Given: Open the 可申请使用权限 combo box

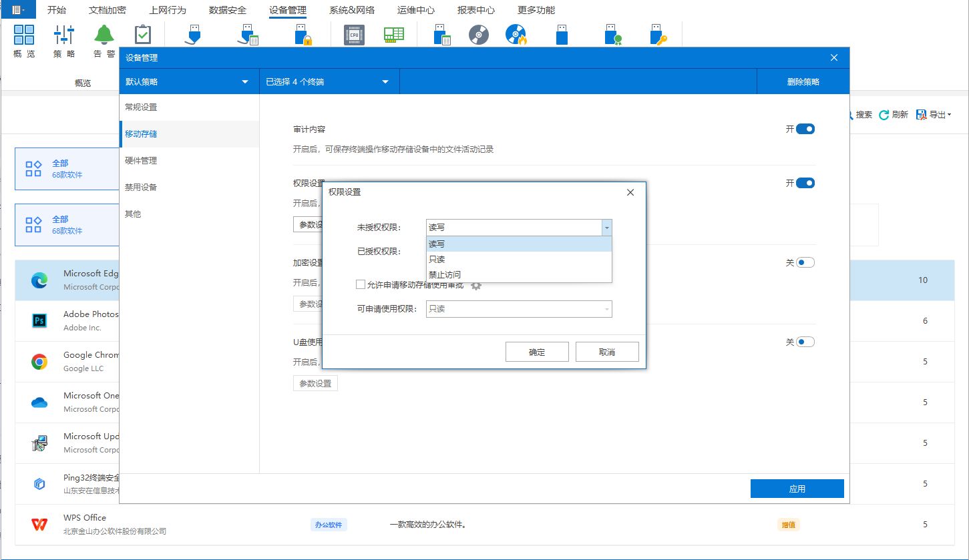Looking at the screenshot, I should [519, 309].
